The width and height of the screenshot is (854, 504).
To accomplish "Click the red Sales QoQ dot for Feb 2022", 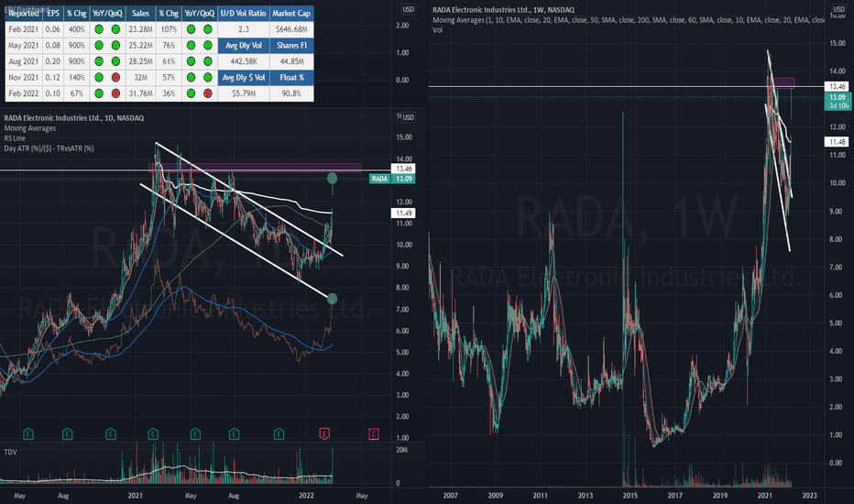I will [207, 93].
